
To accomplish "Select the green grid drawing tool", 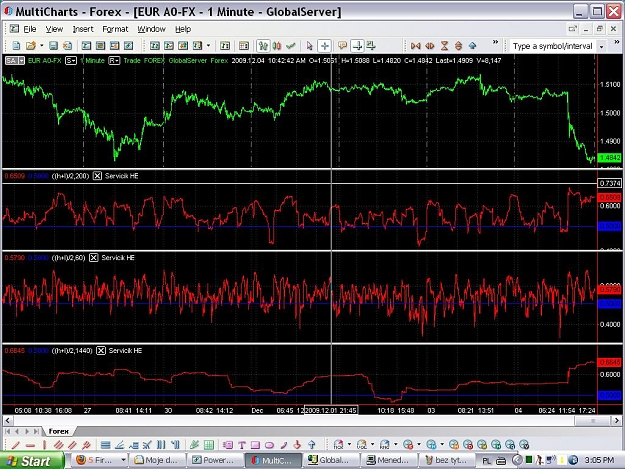I will point(208,445).
